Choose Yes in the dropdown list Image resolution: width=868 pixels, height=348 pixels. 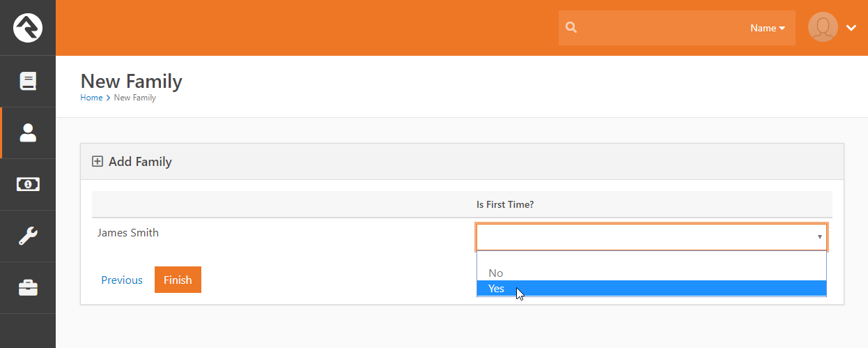651,288
